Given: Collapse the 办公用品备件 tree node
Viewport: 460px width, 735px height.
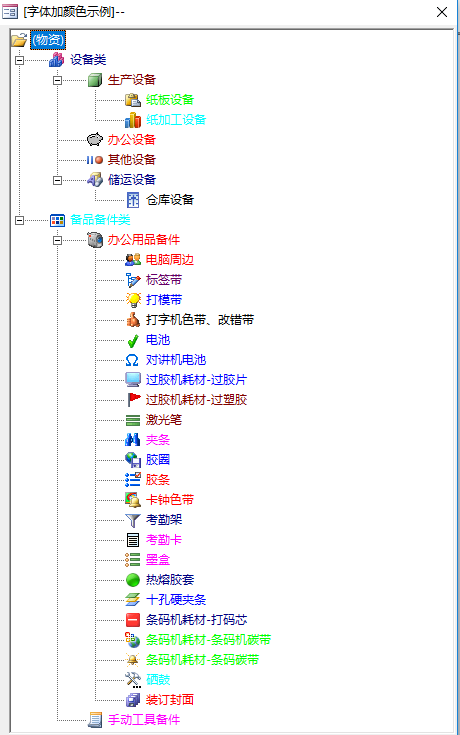Looking at the screenshot, I should point(57,240).
